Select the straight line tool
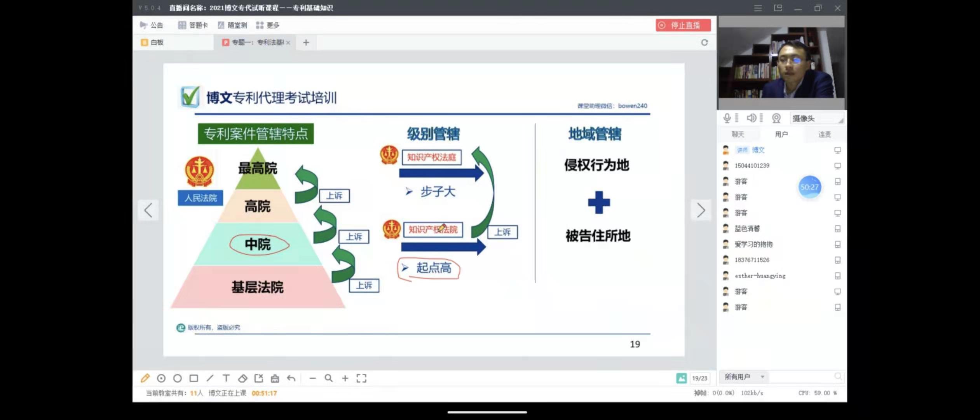 coord(210,378)
